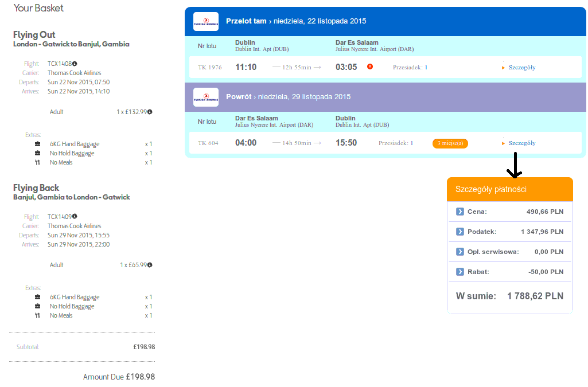The image size is (588, 387).
Task: Click arrival time 15:50
Action: pyautogui.click(x=346, y=143)
